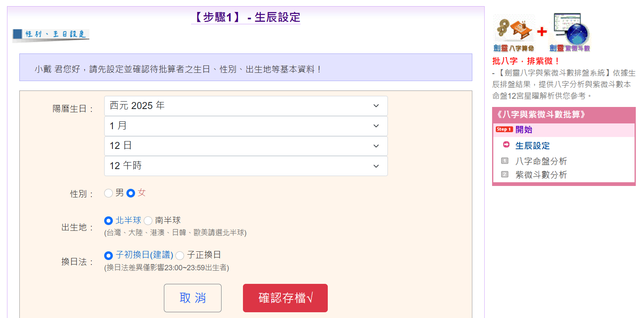Choose the 南半球 birthplace option
The width and height of the screenshot is (644, 318).
(148, 221)
